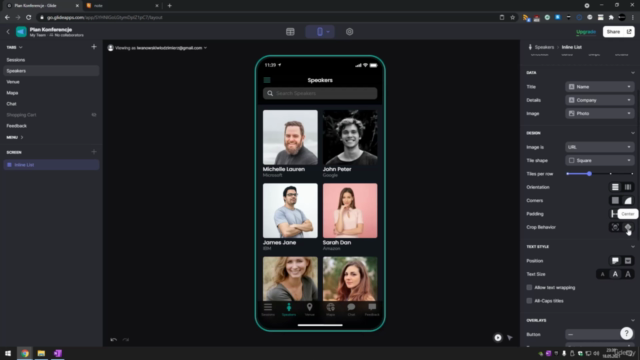Screen dimensions: 640x360
Task: Click the play preview icon at bottom right
Action: point(498,338)
